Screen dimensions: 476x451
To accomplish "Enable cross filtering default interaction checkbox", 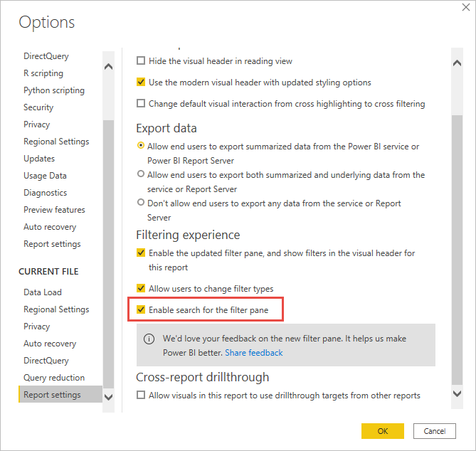I will [141, 103].
